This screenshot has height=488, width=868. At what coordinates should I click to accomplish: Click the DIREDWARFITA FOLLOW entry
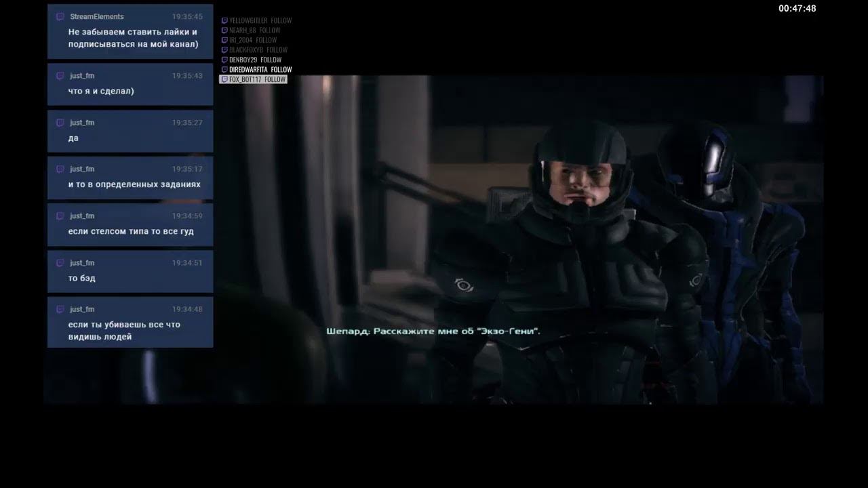pos(257,69)
